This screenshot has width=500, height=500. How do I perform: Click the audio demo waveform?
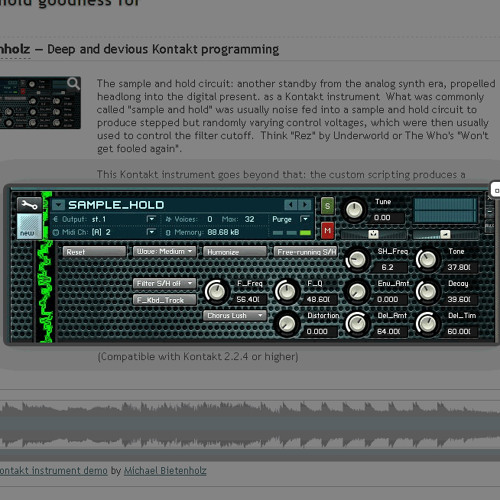click(x=250, y=425)
